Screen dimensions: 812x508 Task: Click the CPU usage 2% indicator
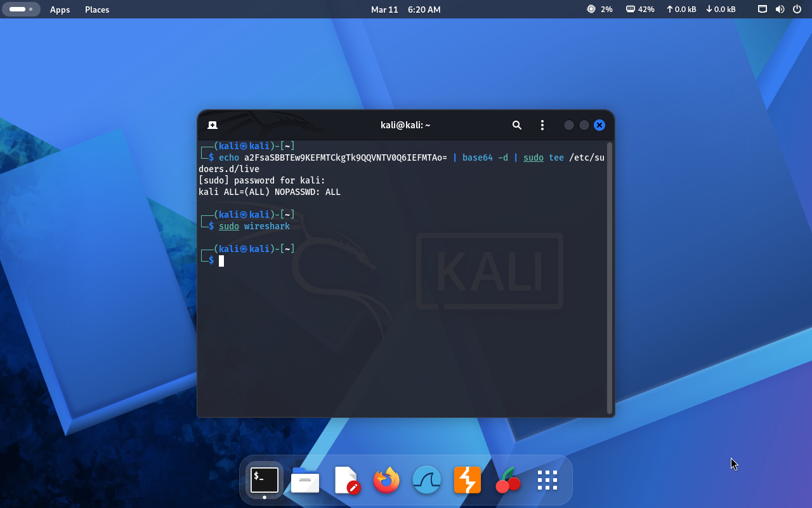tap(599, 10)
